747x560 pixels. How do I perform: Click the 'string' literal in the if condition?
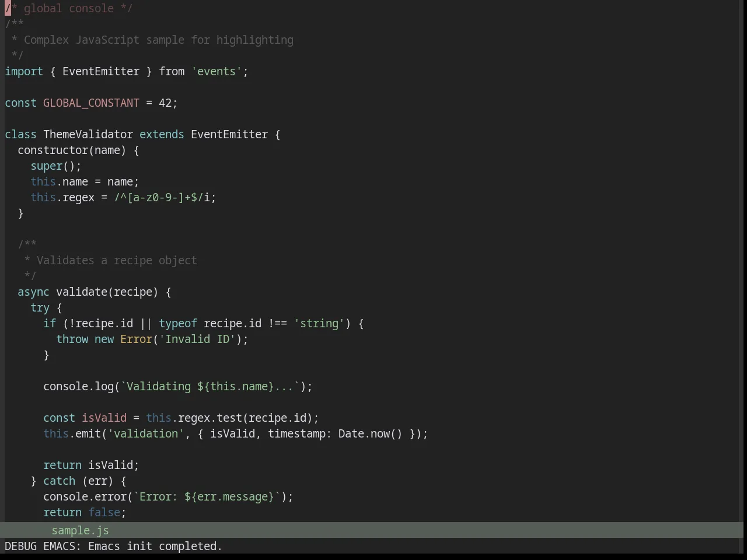point(319,323)
